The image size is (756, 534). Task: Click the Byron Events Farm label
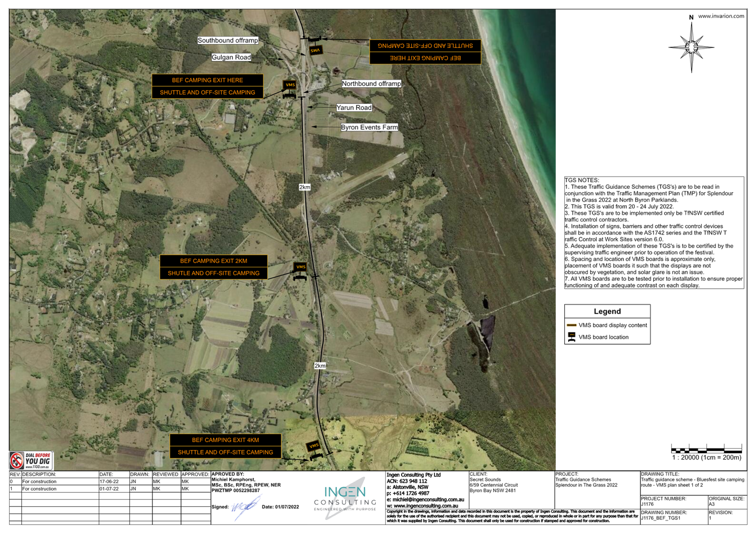click(370, 127)
